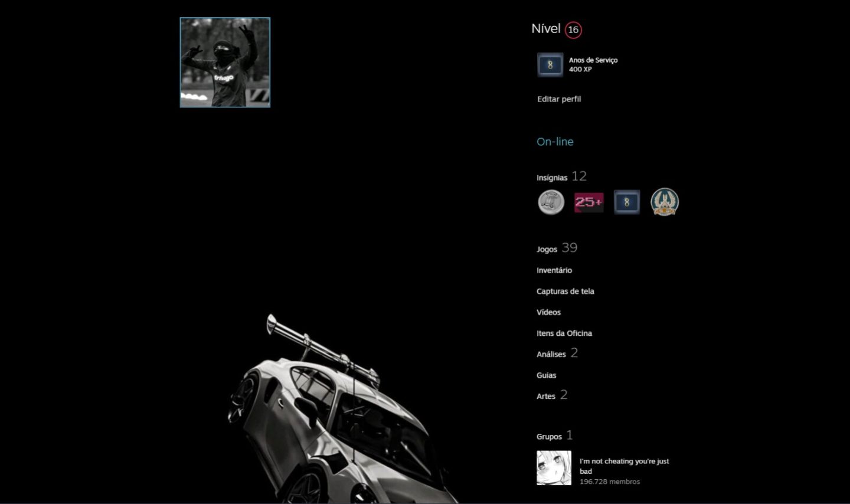Click the "On-line" status text
This screenshot has height=504, width=850.
pos(555,142)
